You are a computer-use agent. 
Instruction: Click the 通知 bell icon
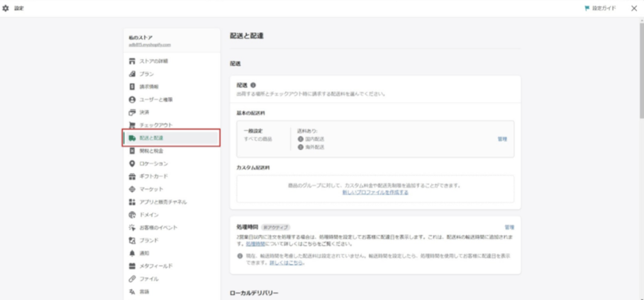pos(132,253)
